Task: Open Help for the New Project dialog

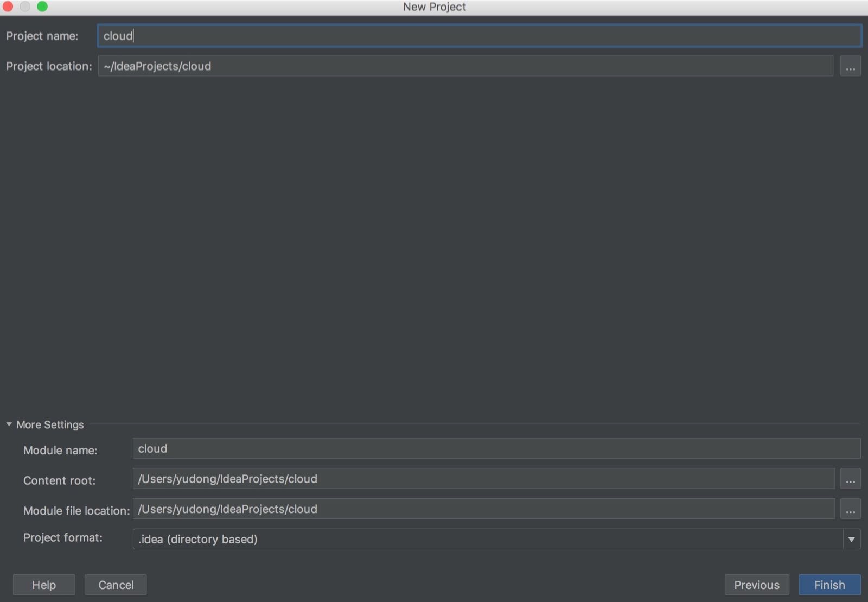Action: [x=44, y=585]
